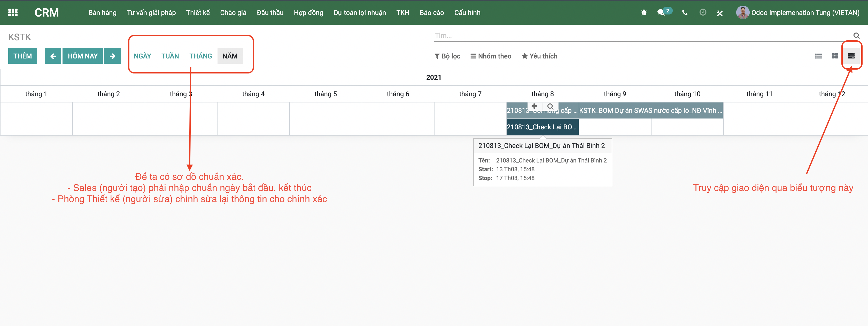The height and width of the screenshot is (326, 868).
Task: Open the Yêu thích favorites dropdown
Action: [x=539, y=56]
